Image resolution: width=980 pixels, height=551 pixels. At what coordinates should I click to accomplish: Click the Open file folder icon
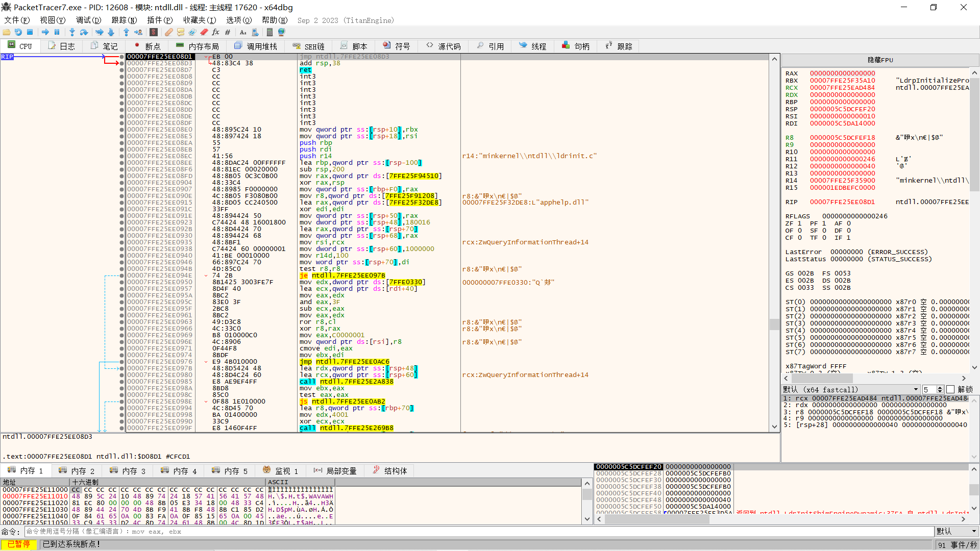(7, 32)
